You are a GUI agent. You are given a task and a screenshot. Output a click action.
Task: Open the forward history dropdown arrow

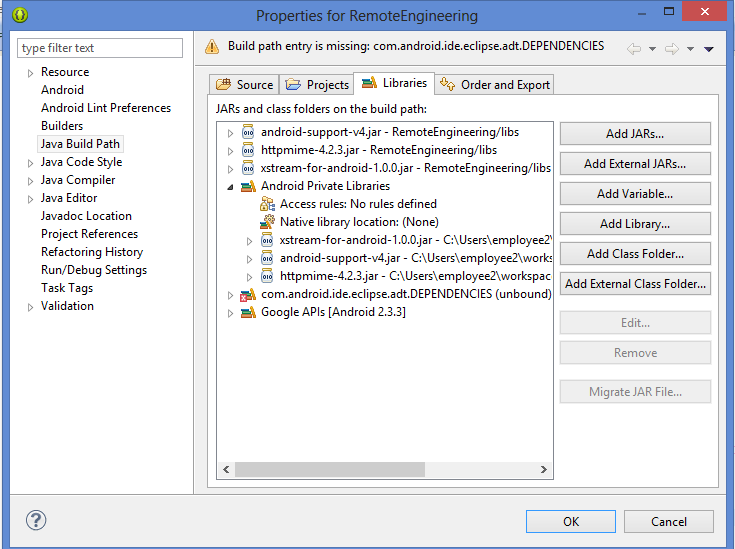(690, 49)
